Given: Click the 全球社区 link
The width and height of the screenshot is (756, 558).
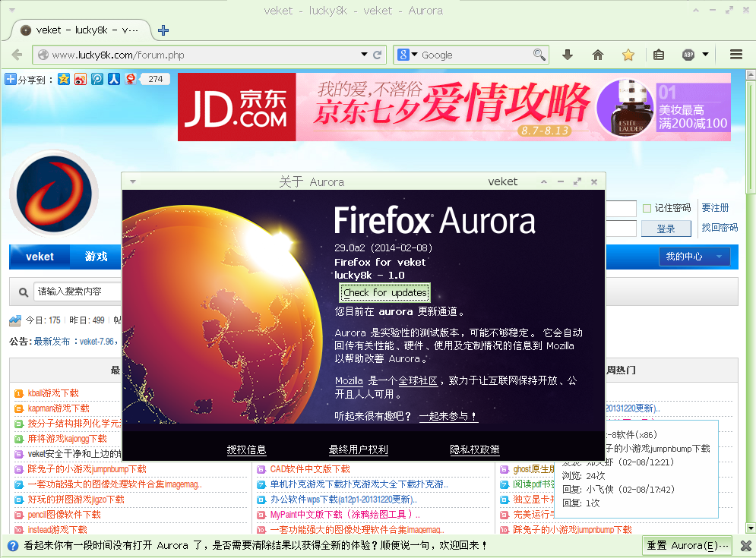Looking at the screenshot, I should 418,380.
